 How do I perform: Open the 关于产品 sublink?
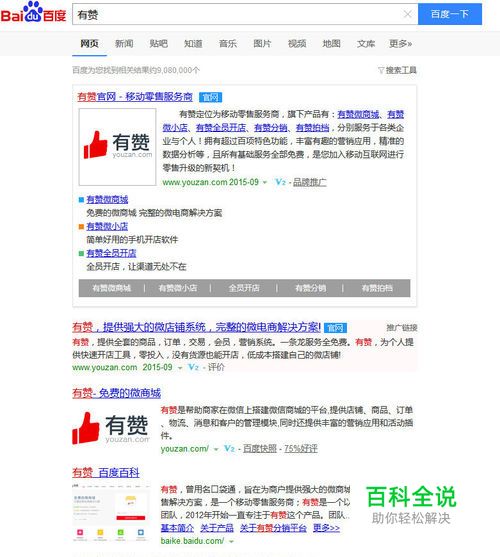pyautogui.click(x=217, y=528)
